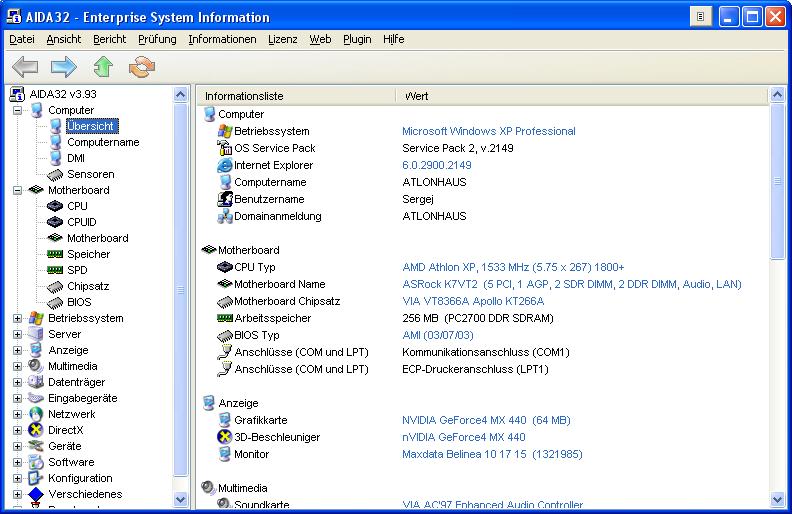Click right pane scrollbar down arrow
Viewport: 792px width, 514px height.
[777, 499]
